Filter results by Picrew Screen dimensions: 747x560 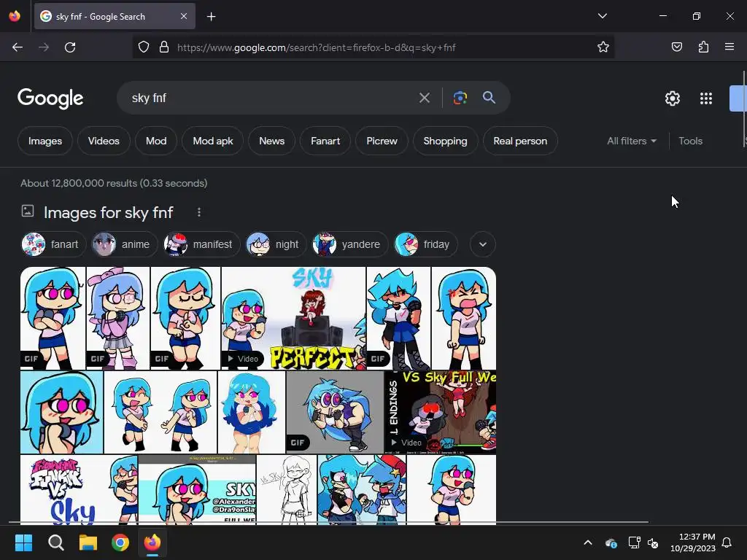(x=382, y=141)
